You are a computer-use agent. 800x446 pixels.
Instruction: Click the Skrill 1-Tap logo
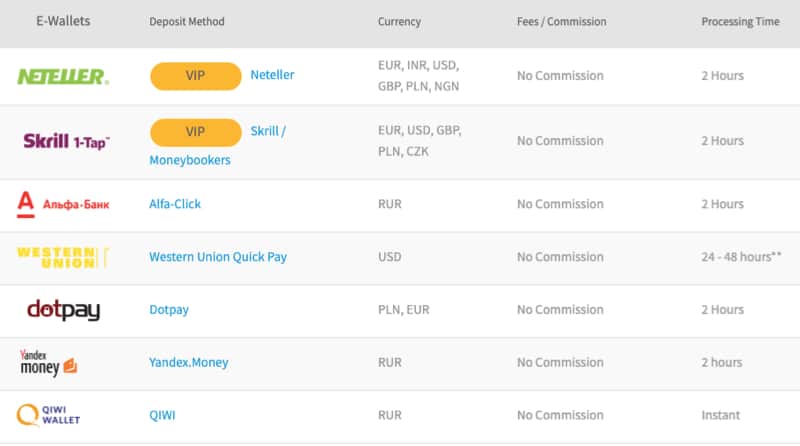click(66, 142)
